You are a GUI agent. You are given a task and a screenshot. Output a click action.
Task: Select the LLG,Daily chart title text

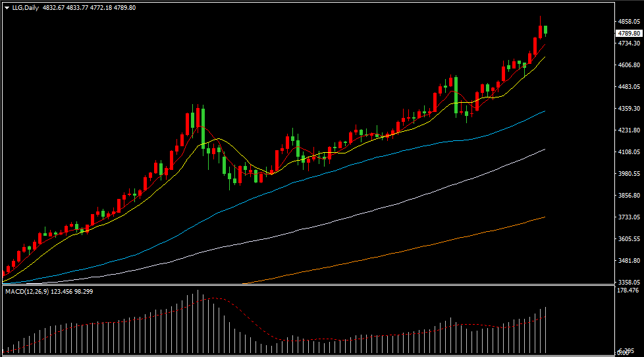26,8
